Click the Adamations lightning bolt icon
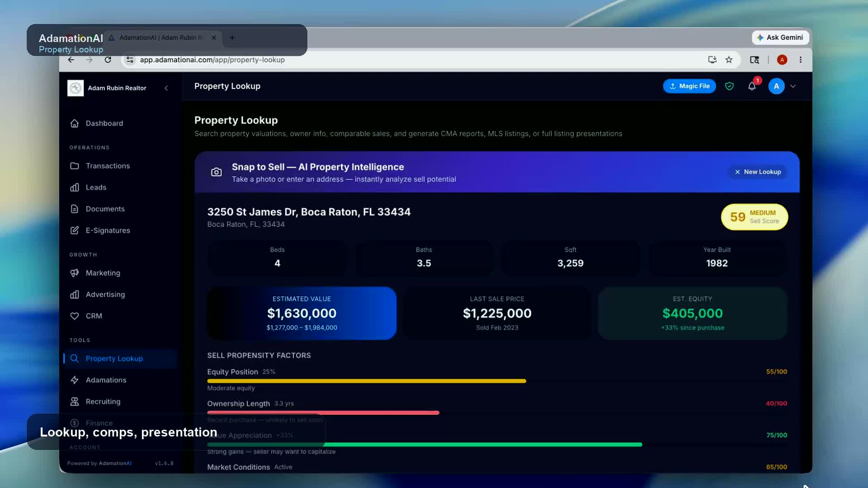The image size is (868, 488). [75, 380]
